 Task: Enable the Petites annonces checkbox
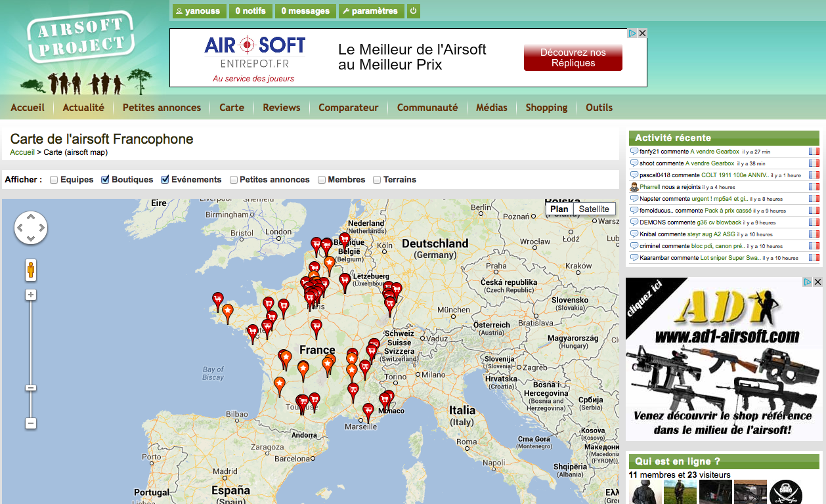(234, 180)
